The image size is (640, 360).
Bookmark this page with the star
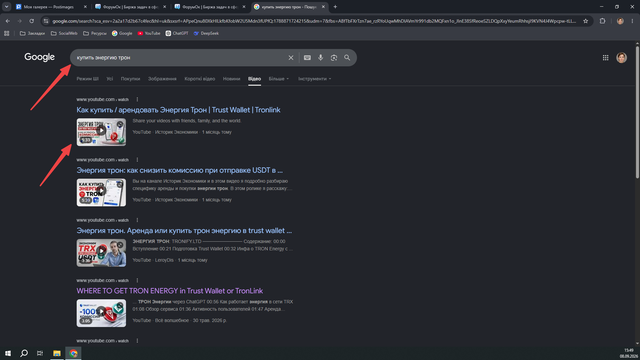pyautogui.click(x=585, y=21)
